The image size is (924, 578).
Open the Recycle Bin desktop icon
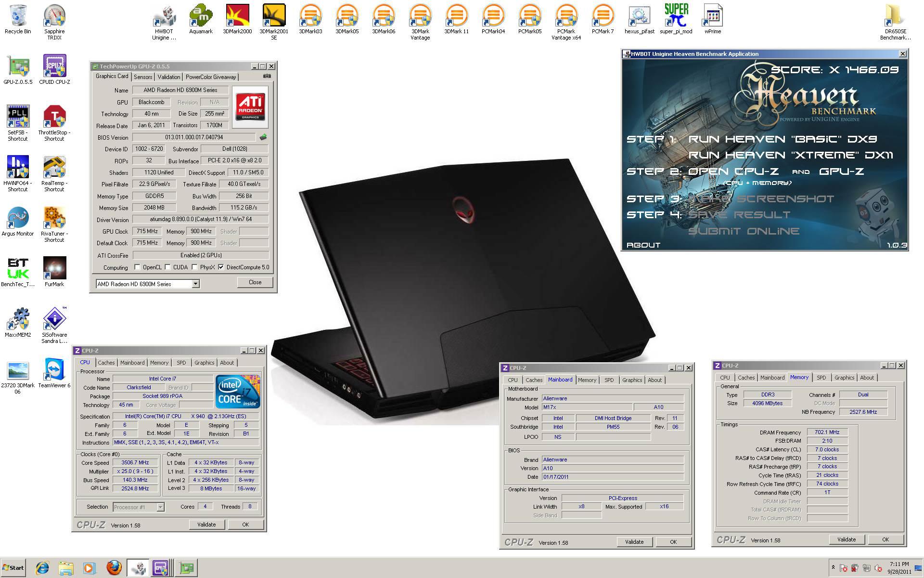click(18, 19)
